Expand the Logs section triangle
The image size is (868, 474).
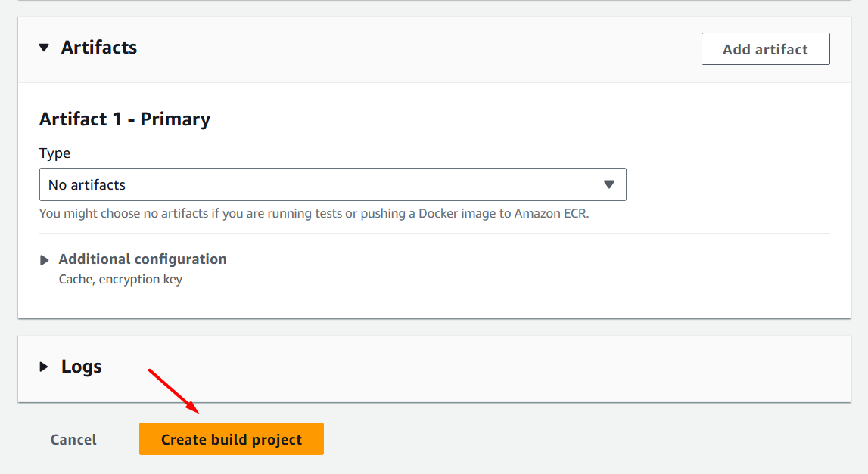pyautogui.click(x=44, y=367)
